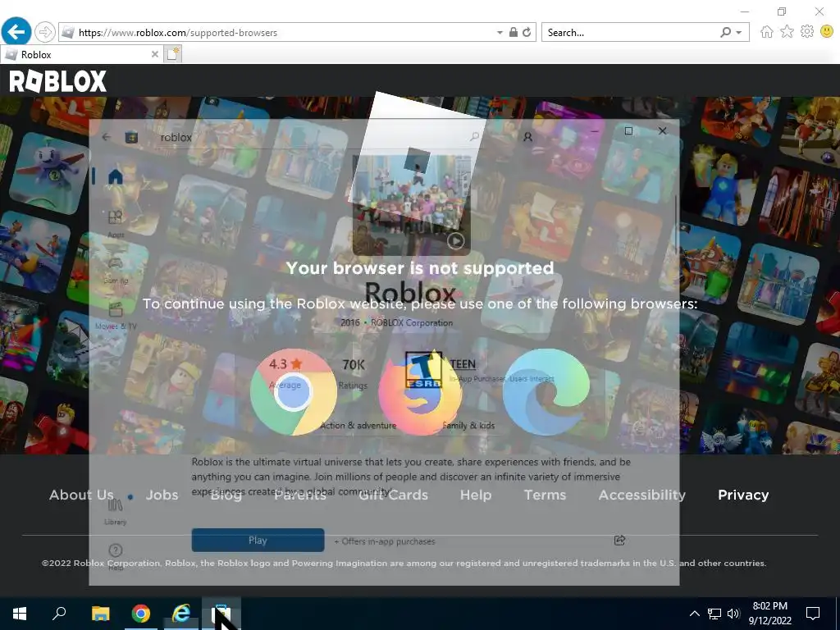
Task: Click the smiley feedback icon
Action: (827, 32)
